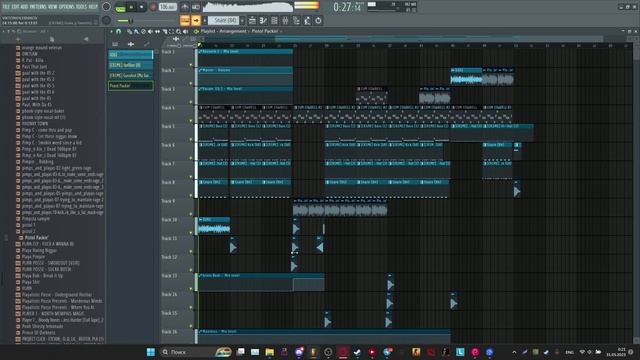Open the Playlist window via toolbar icon
Screen dimensions: 640x360
pos(252,20)
